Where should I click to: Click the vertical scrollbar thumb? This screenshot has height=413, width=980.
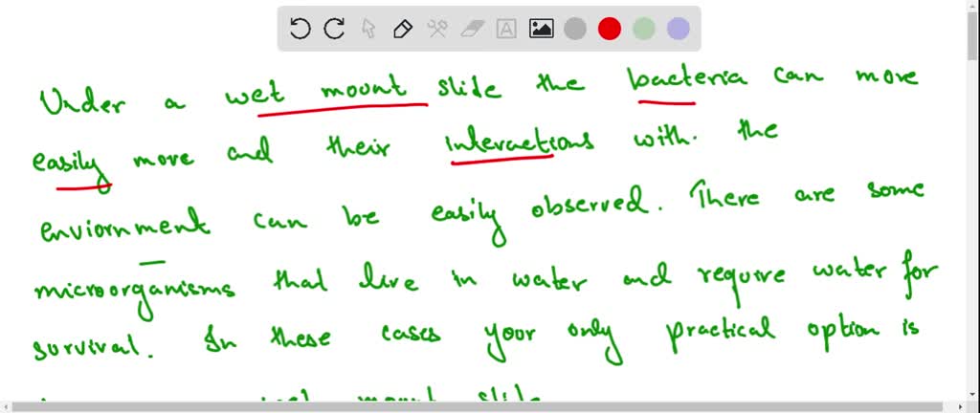(973, 35)
